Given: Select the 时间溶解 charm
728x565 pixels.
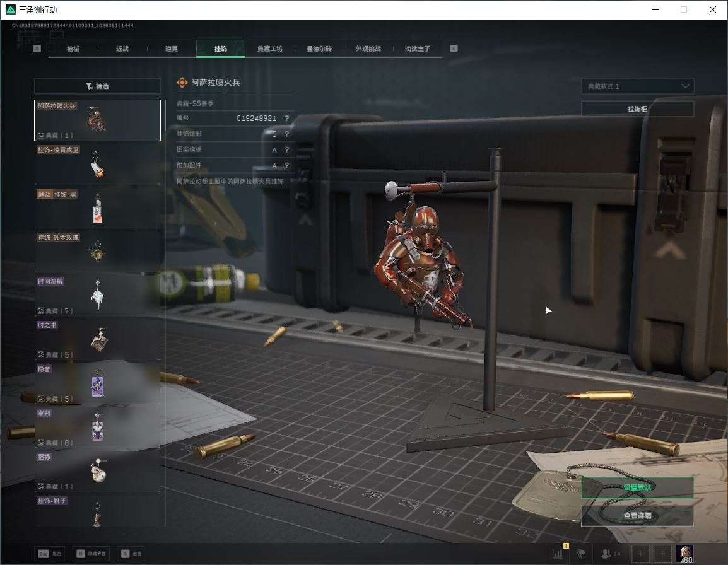Looking at the screenshot, I should 98,296.
